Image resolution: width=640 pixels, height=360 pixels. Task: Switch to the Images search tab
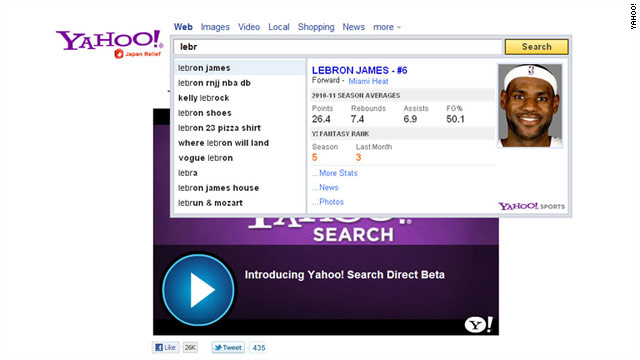215,27
